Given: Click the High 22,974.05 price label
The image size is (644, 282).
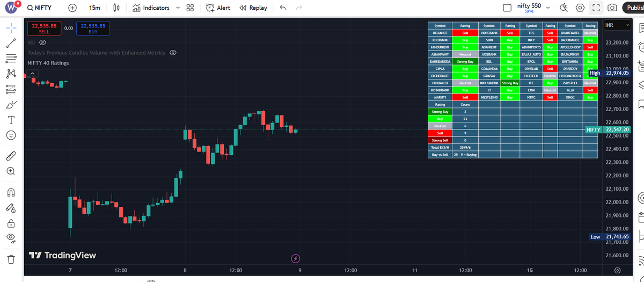Looking at the screenshot, I should coord(609,73).
